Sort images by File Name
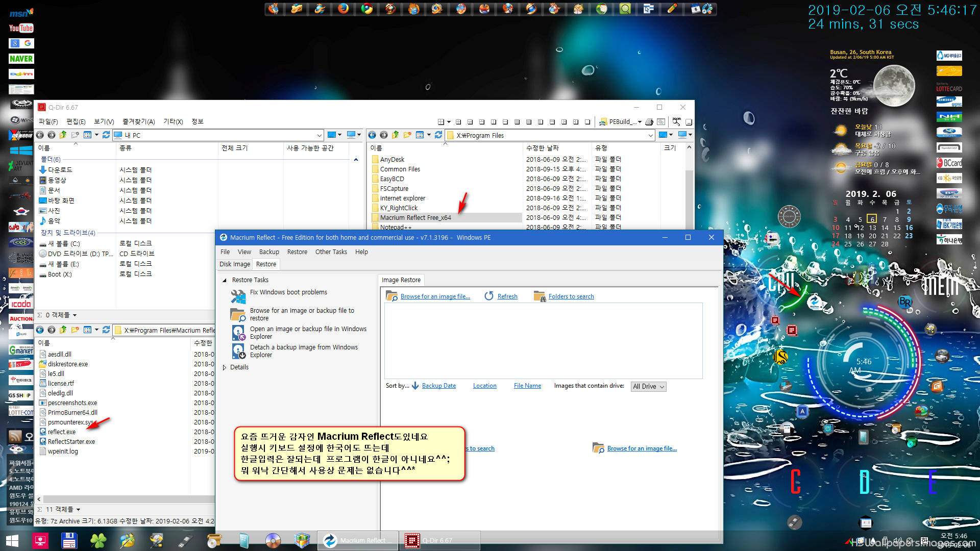Image resolution: width=980 pixels, height=551 pixels. click(x=527, y=386)
